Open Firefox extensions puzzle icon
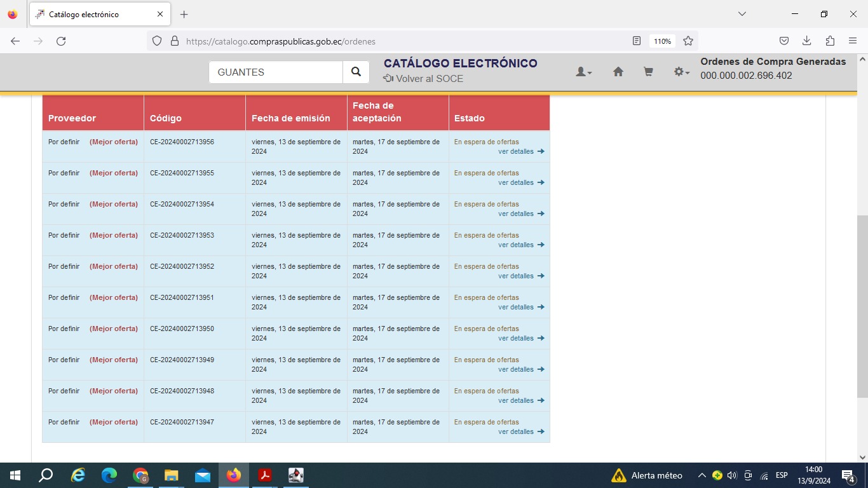868x488 pixels. (x=830, y=41)
